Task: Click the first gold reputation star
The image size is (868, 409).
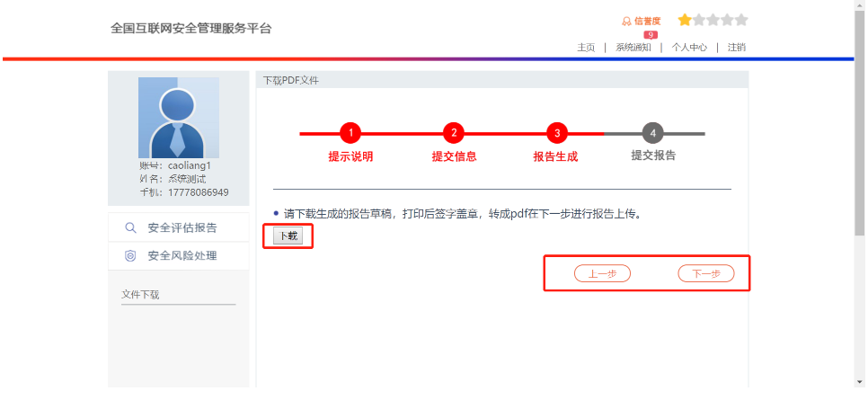Action: [685, 21]
